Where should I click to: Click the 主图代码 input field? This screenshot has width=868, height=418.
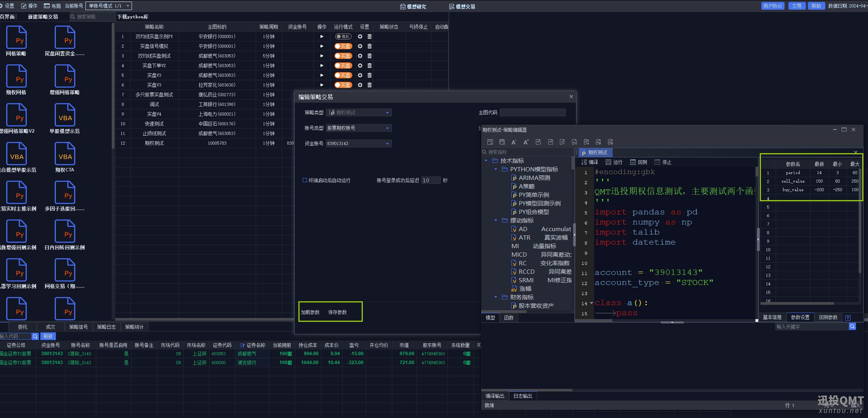(x=532, y=112)
